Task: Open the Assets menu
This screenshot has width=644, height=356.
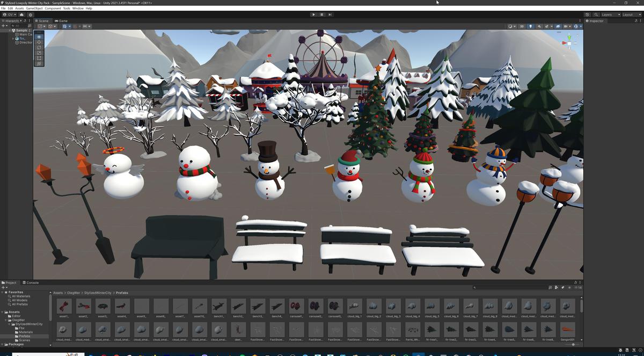Action: click(x=19, y=9)
